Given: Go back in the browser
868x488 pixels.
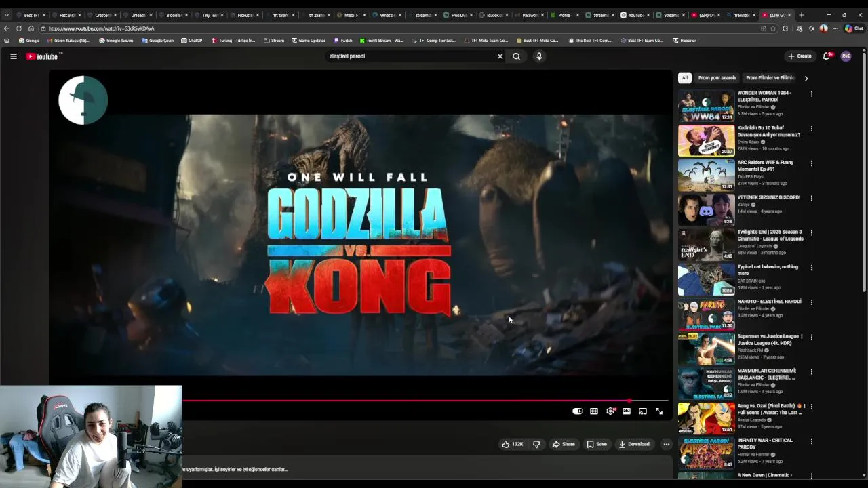Looking at the screenshot, I should click(x=6, y=28).
